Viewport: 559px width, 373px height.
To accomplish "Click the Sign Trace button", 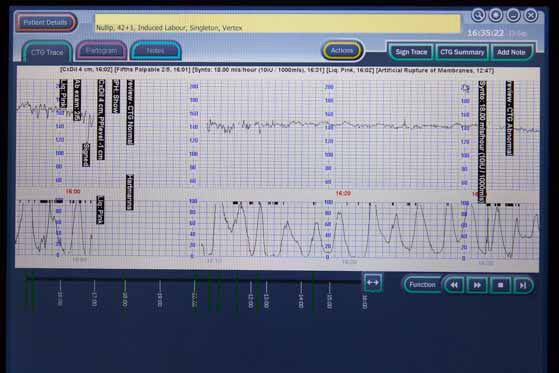I will [x=411, y=52].
